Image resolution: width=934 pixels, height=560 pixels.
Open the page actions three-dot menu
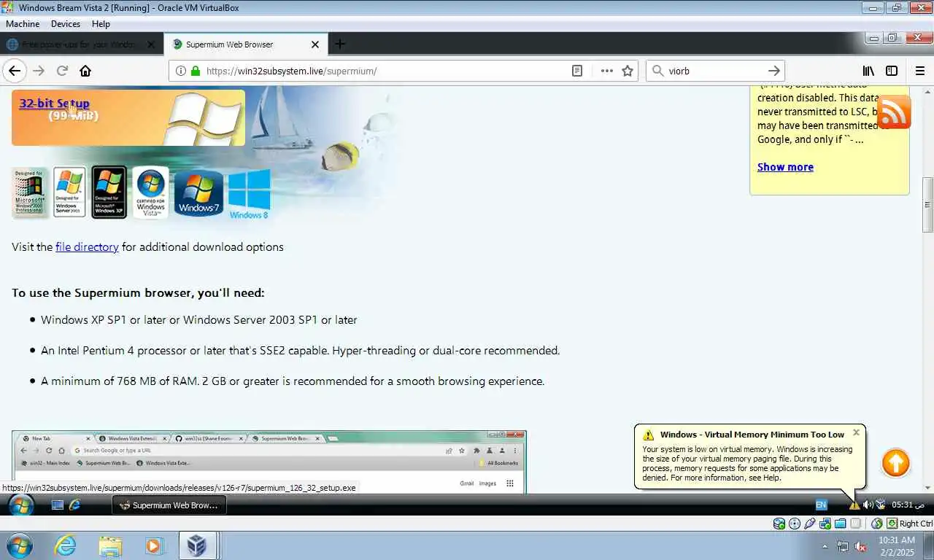pyautogui.click(x=606, y=71)
